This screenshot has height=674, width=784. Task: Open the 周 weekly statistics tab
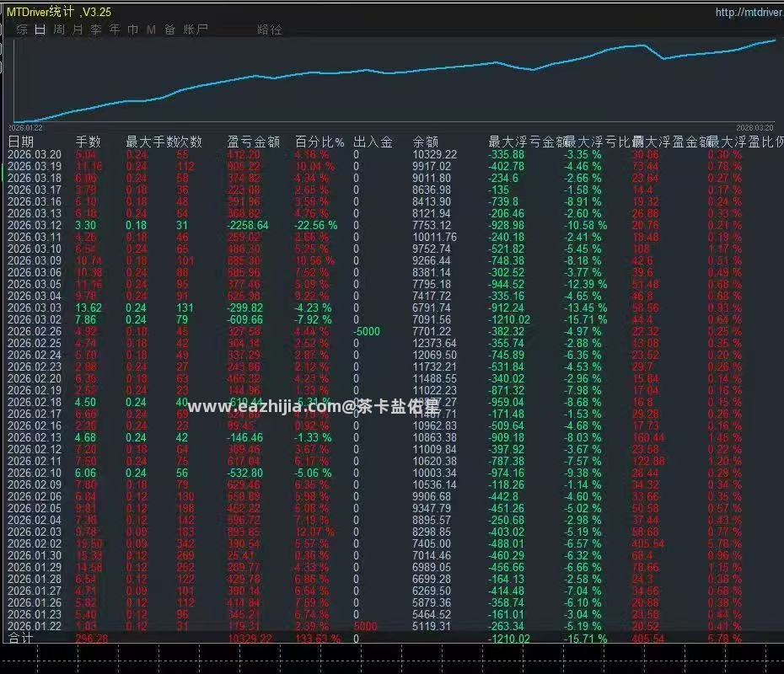click(59, 29)
